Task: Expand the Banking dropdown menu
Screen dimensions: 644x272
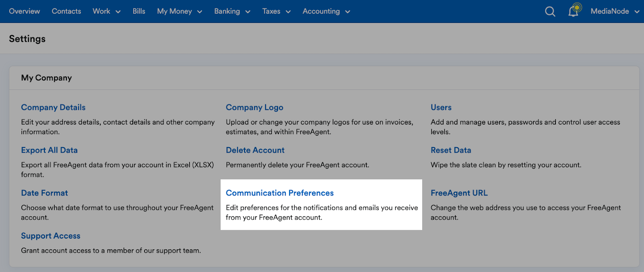Action: [232, 11]
